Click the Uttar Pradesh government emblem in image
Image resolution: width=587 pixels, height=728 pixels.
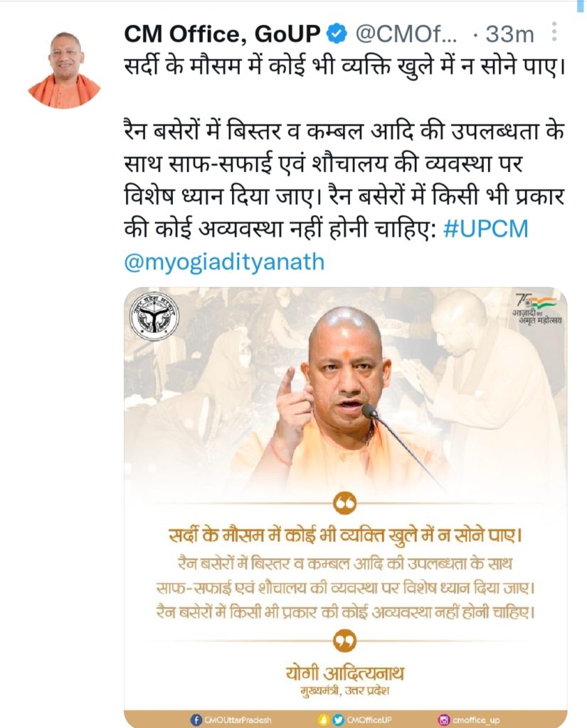(x=154, y=316)
